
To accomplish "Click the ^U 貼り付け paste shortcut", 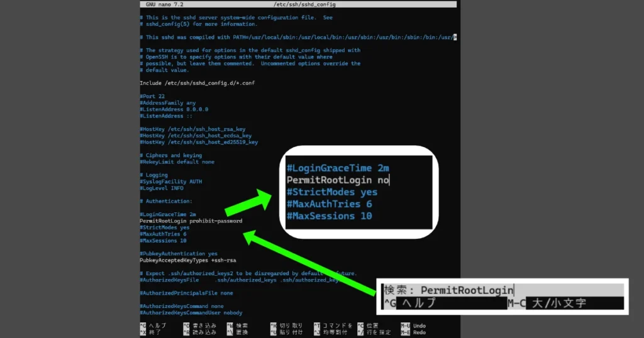I will 287,332.
